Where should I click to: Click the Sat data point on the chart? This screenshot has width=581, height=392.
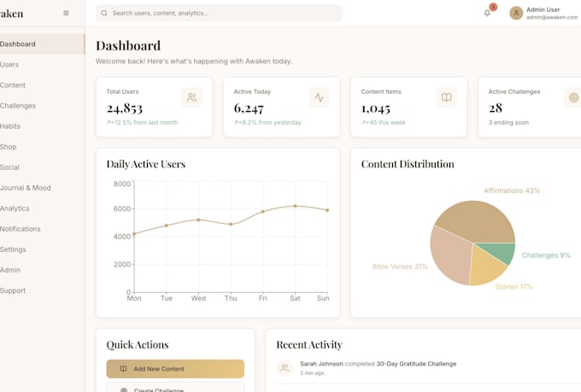pyautogui.click(x=296, y=206)
